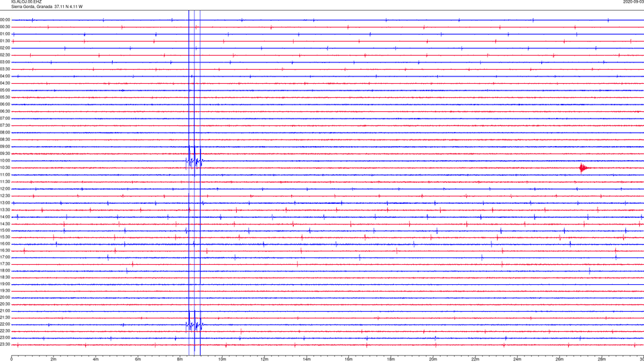The height and width of the screenshot is (362, 644).
Task: Click the 16m tick label on the time axis
Action: pos(349,359)
